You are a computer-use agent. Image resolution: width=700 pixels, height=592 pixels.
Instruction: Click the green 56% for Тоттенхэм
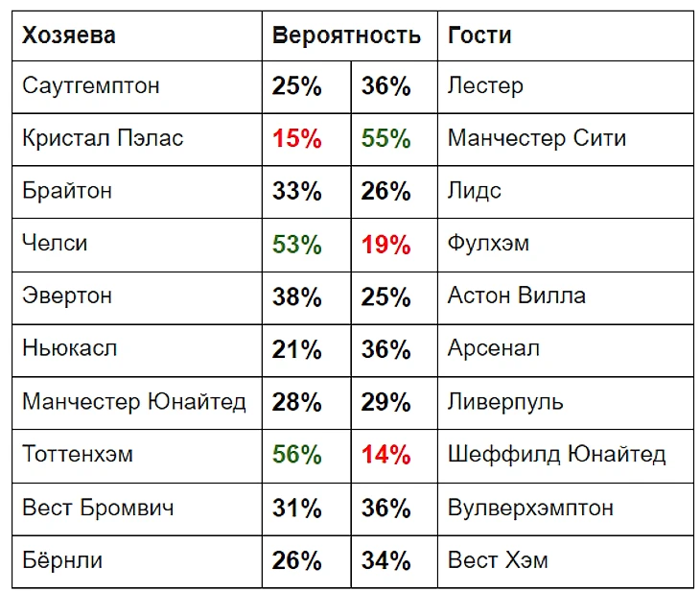click(x=297, y=455)
